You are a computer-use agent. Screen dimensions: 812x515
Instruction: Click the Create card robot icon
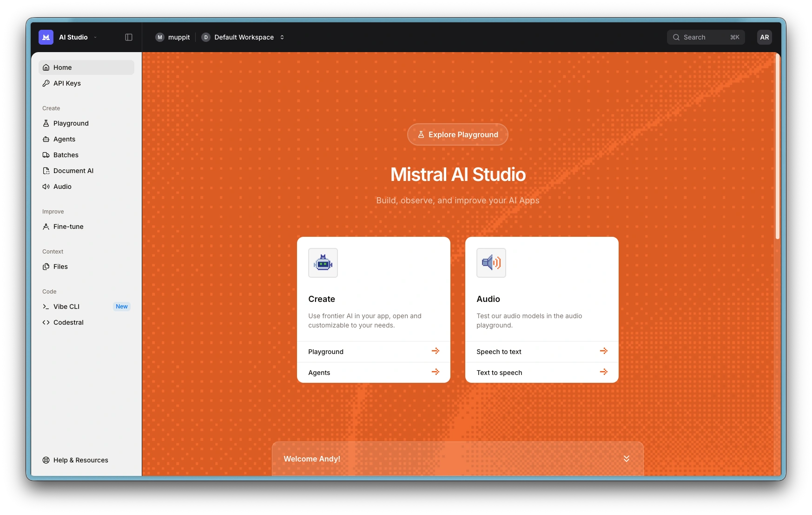click(323, 263)
